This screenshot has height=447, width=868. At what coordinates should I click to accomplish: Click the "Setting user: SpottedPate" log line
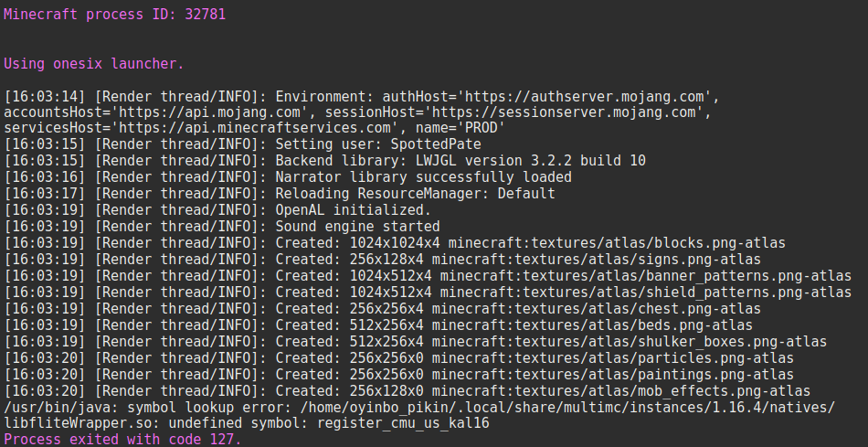point(378,144)
